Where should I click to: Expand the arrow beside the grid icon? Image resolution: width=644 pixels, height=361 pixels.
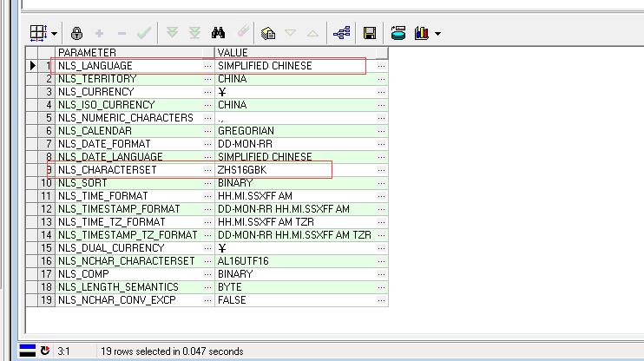pyautogui.click(x=54, y=34)
